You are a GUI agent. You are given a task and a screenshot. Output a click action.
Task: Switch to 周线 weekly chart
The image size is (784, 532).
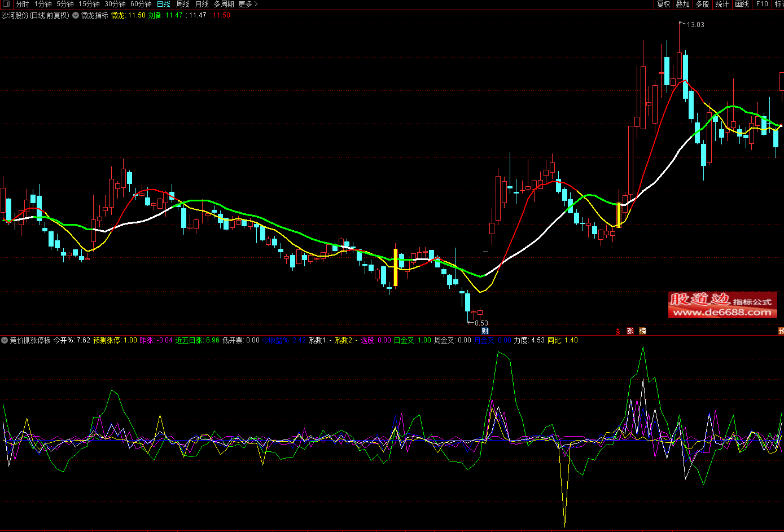[183, 4]
